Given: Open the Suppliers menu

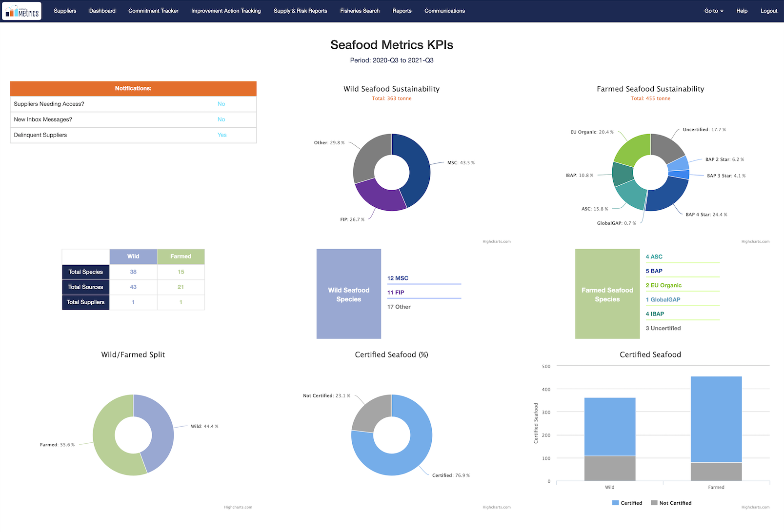Looking at the screenshot, I should pos(65,11).
